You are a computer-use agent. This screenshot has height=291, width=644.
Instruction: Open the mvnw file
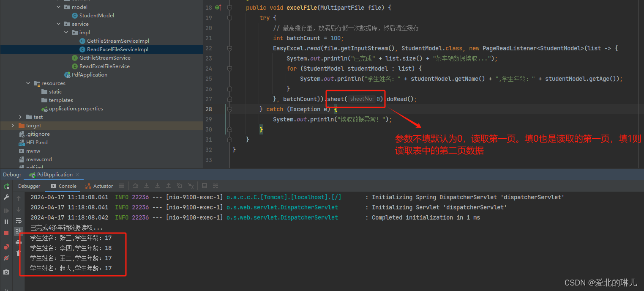(33, 151)
